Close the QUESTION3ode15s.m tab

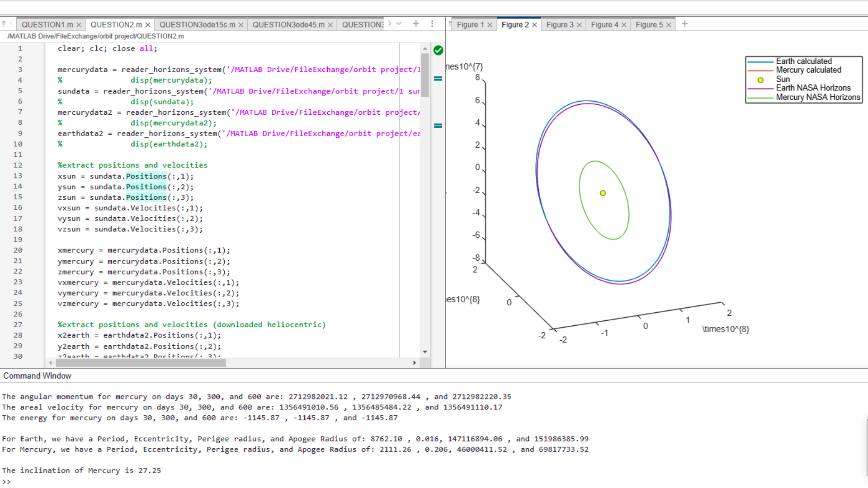tap(241, 25)
